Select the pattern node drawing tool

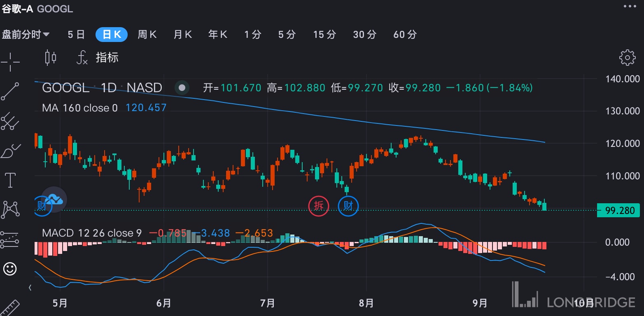pos(10,209)
